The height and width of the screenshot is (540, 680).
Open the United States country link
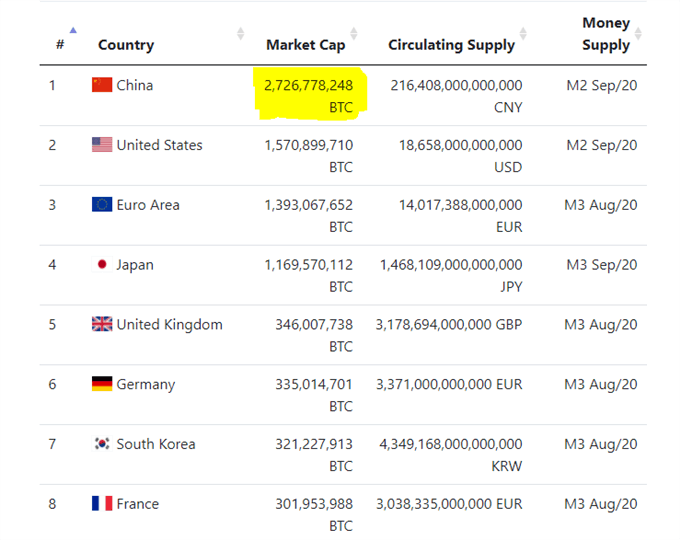pyautogui.click(x=159, y=145)
